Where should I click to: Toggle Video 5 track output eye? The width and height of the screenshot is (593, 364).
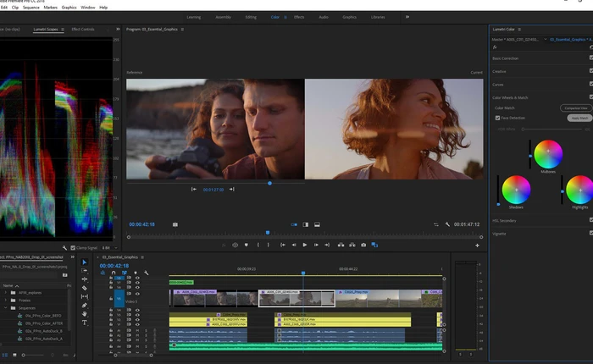tap(137, 294)
